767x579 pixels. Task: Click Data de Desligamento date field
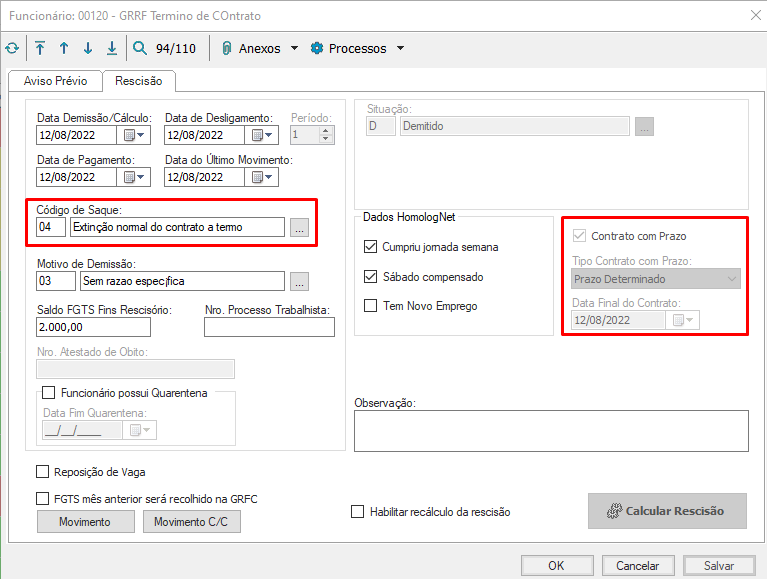[x=204, y=135]
